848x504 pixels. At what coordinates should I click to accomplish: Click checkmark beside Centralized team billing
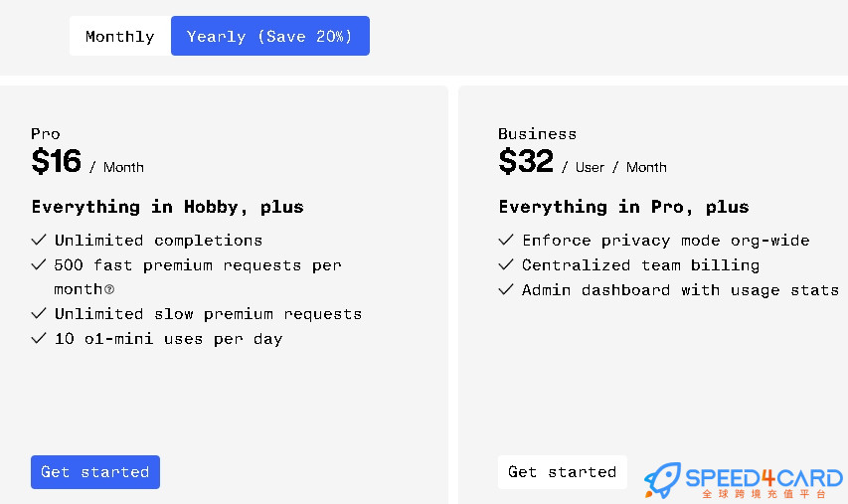(506, 264)
